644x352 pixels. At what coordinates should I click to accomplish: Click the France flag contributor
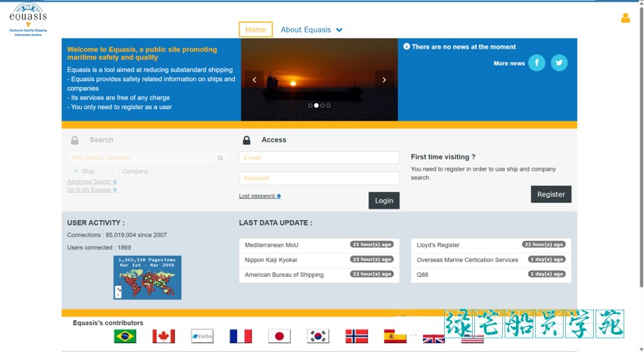(241, 336)
